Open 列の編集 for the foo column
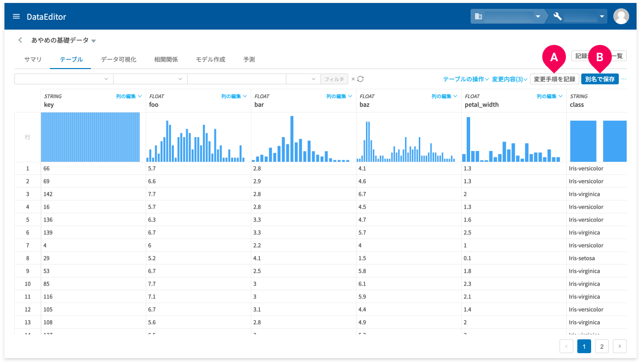 click(x=234, y=96)
